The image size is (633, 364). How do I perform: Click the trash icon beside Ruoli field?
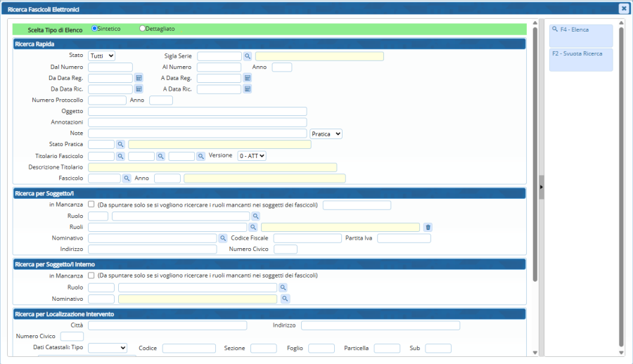tap(428, 227)
